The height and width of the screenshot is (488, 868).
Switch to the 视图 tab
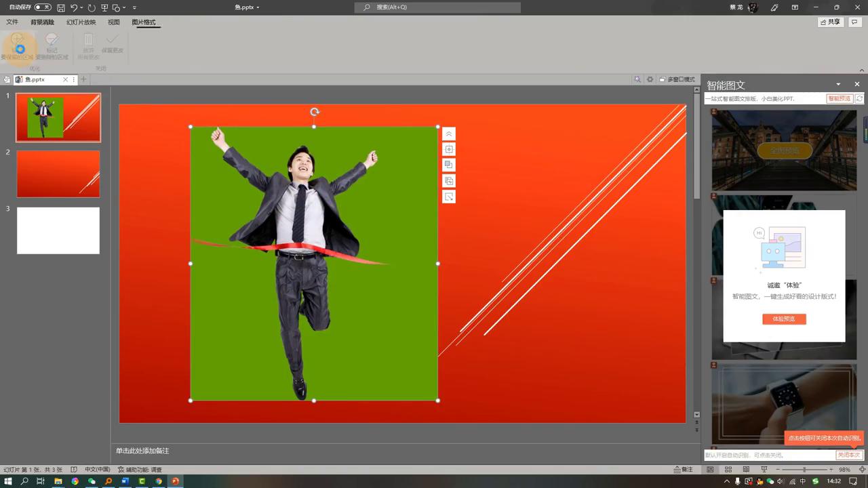pyautogui.click(x=114, y=22)
